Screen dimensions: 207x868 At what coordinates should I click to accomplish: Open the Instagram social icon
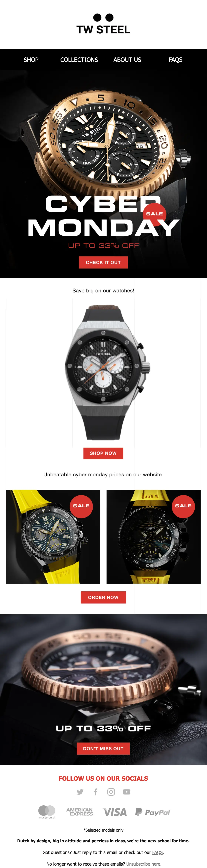111,792
